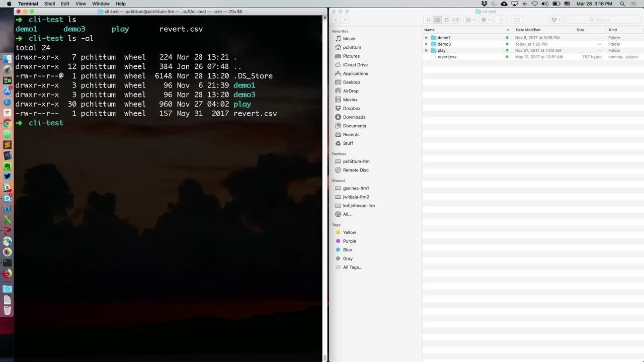Open the Apple menu
644x362 pixels.
(x=9, y=4)
